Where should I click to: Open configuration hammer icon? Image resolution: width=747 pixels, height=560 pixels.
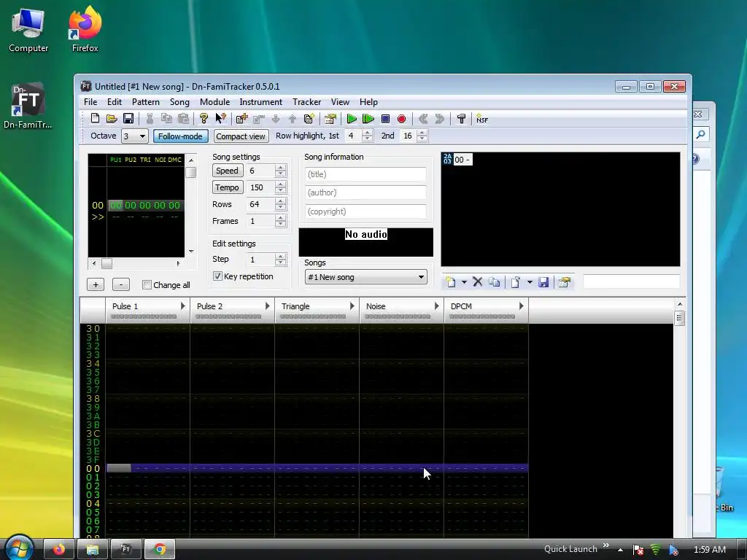pyautogui.click(x=461, y=119)
